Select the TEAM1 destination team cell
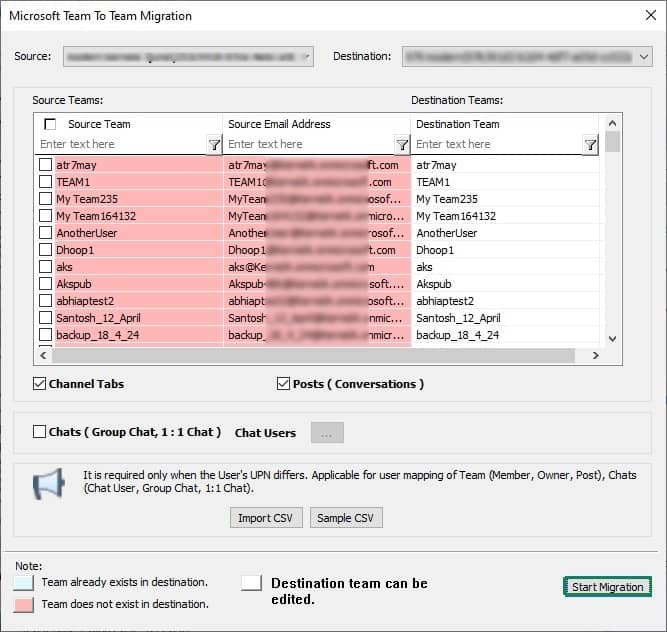The height and width of the screenshot is (632, 667). [505, 182]
